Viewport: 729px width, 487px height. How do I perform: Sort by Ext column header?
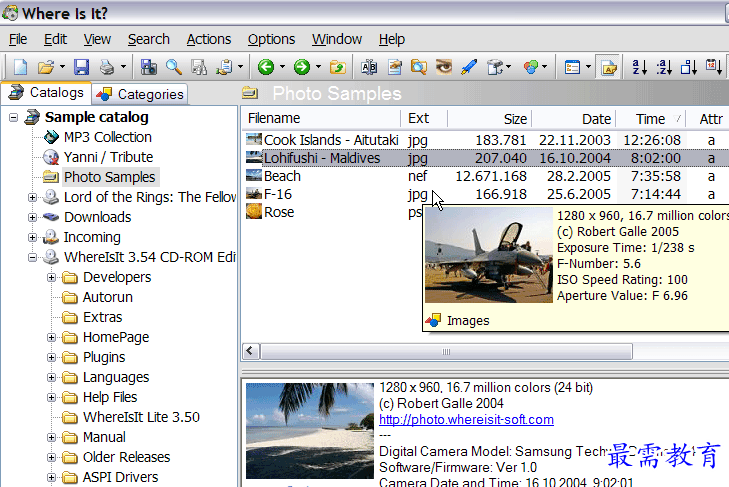pyautogui.click(x=424, y=119)
